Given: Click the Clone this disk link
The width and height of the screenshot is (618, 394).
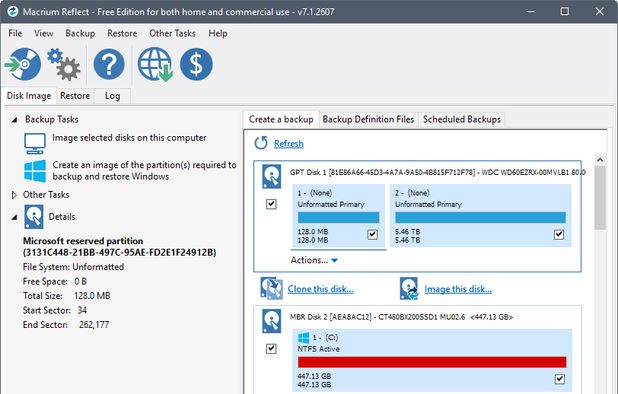Looking at the screenshot, I should pyautogui.click(x=320, y=289).
